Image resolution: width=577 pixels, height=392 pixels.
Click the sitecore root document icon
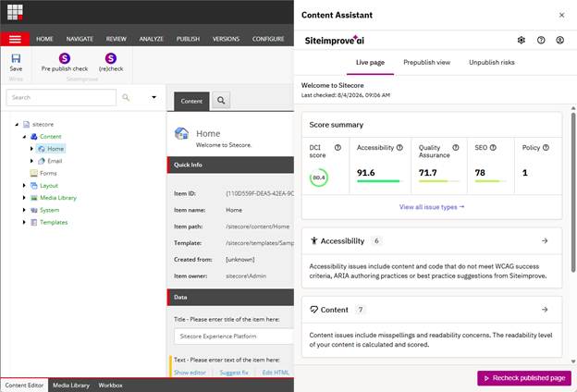tap(26, 125)
